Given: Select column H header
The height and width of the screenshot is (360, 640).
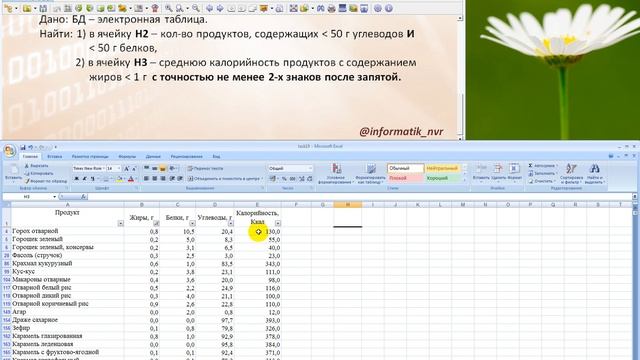Looking at the screenshot, I should [347, 204].
